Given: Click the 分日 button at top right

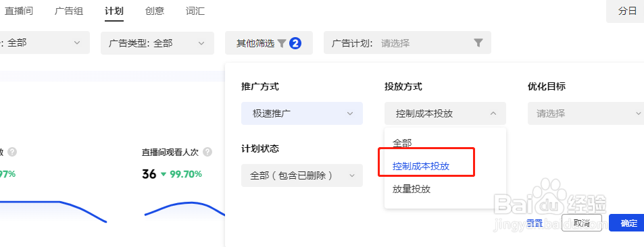Looking at the screenshot, I should point(626,11).
